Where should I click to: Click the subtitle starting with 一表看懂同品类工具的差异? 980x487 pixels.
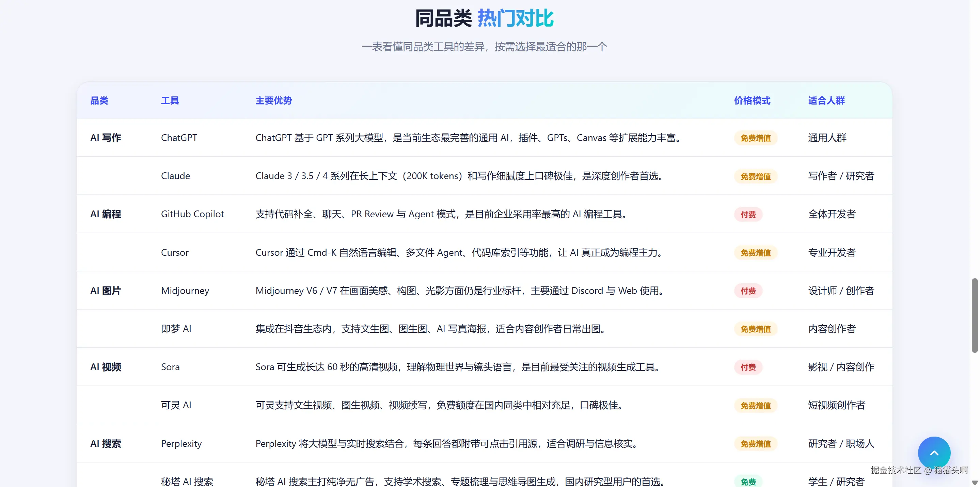click(484, 47)
